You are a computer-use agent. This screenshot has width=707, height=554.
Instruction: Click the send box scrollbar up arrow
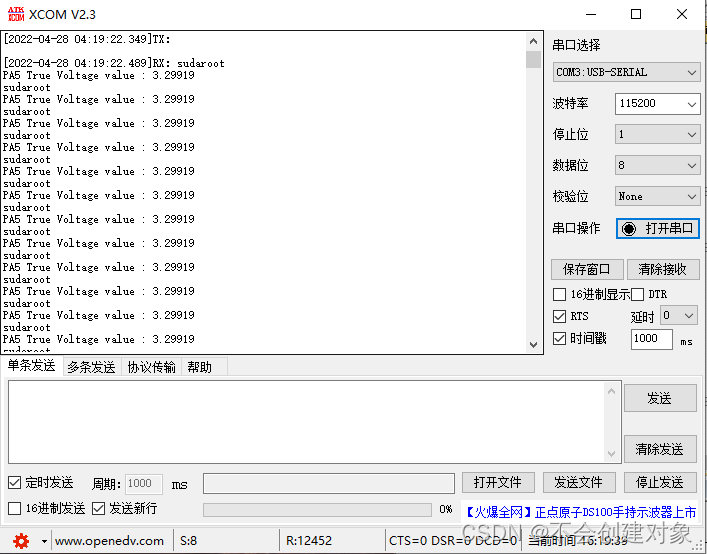(611, 391)
